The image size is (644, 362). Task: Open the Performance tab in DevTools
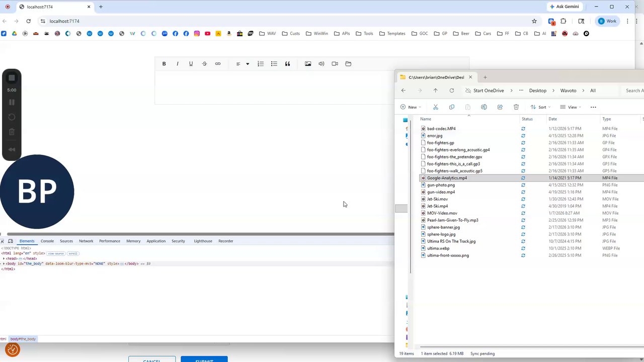(x=110, y=241)
